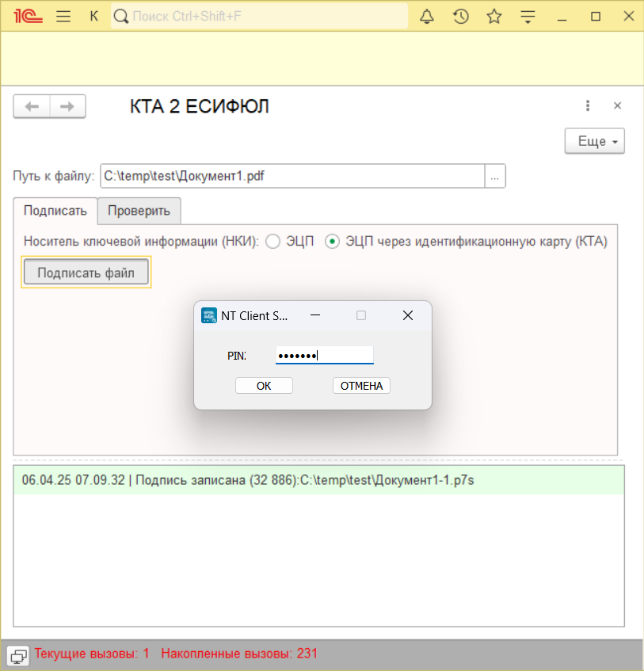
Task: Open the service settings menu icon
Action: click(528, 17)
